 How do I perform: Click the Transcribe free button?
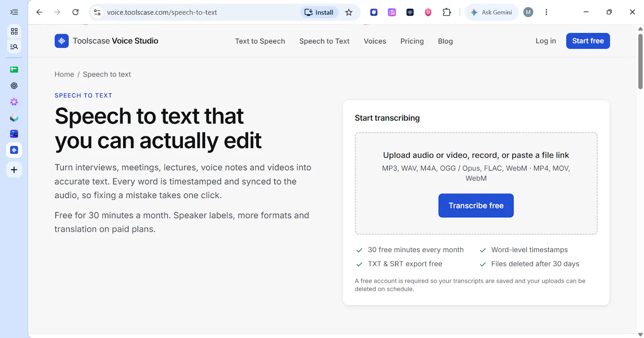point(476,206)
